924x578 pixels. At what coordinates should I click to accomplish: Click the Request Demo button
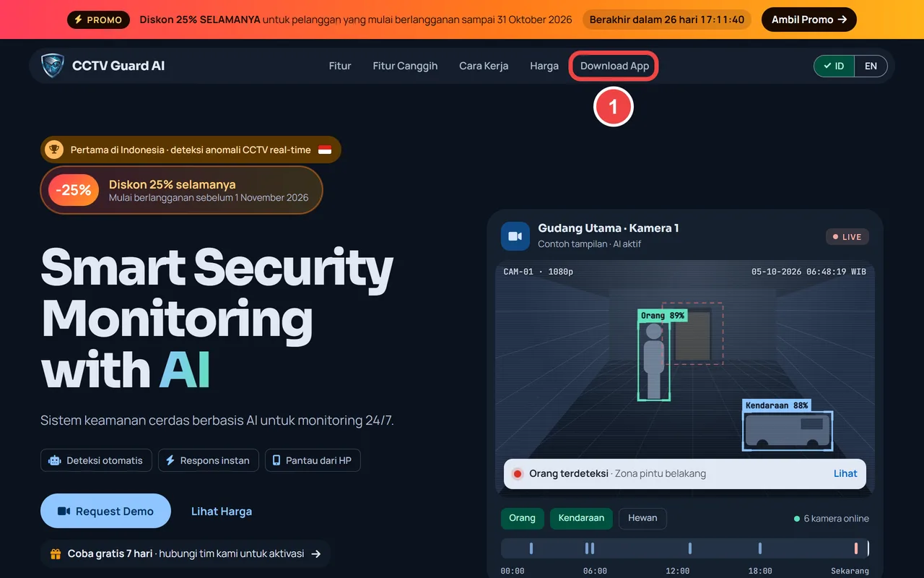pos(105,511)
